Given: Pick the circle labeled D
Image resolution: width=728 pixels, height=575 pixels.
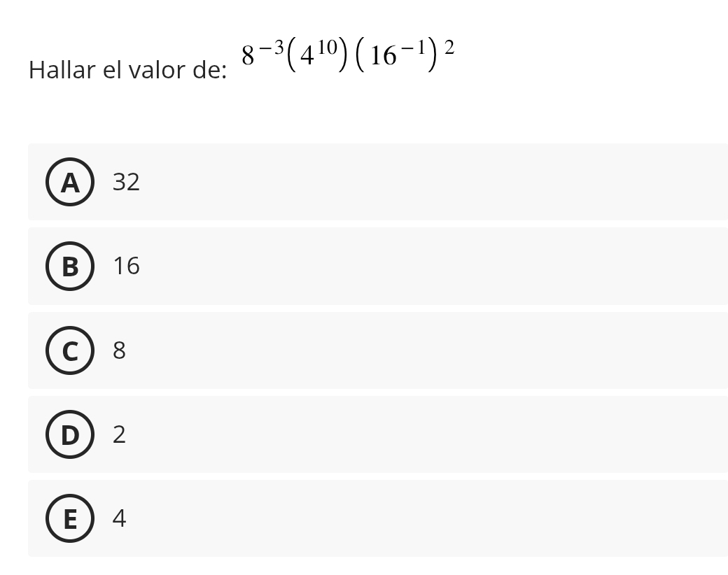Looking at the screenshot, I should coord(70,434).
